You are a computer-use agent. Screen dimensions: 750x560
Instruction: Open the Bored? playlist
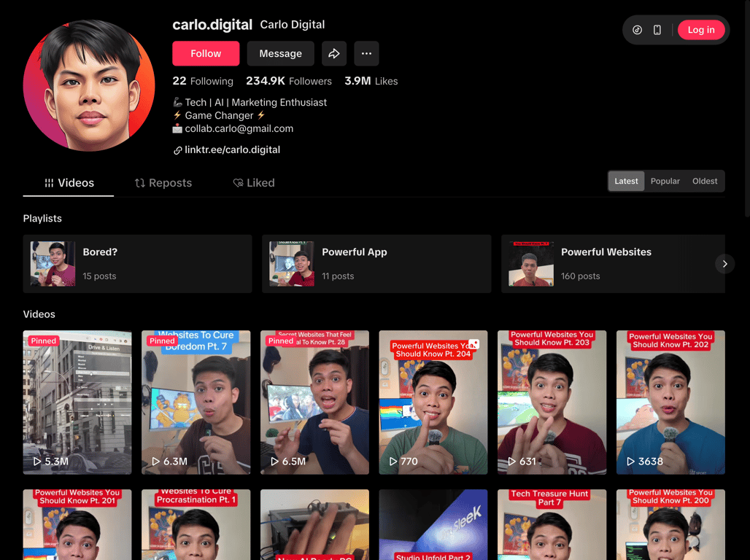[137, 263]
